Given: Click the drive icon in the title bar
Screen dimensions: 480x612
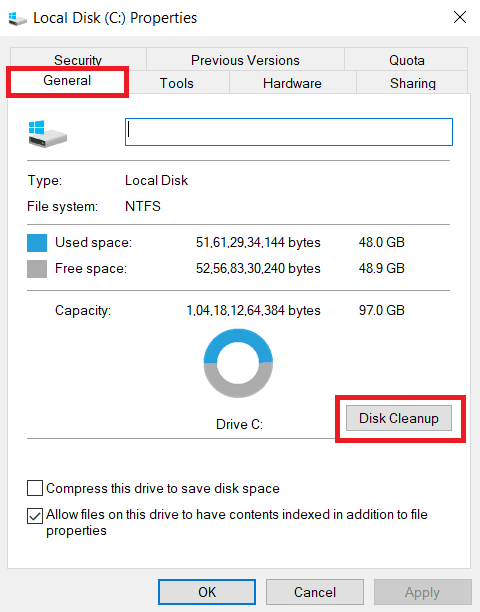Looking at the screenshot, I should pyautogui.click(x=18, y=18).
